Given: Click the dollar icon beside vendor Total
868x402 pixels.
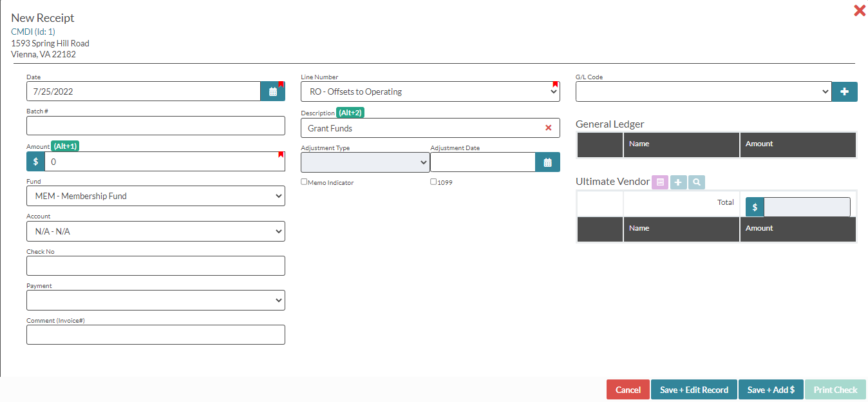Looking at the screenshot, I should click(x=755, y=207).
